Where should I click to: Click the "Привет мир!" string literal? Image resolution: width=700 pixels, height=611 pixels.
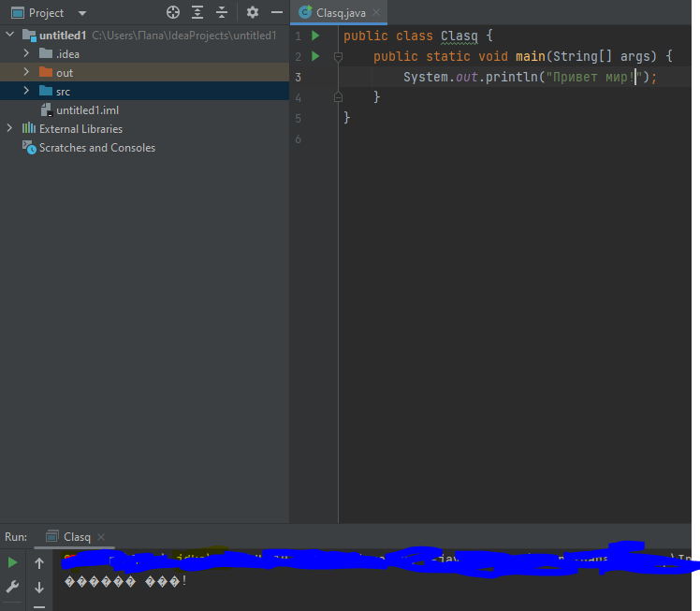[x=593, y=77]
